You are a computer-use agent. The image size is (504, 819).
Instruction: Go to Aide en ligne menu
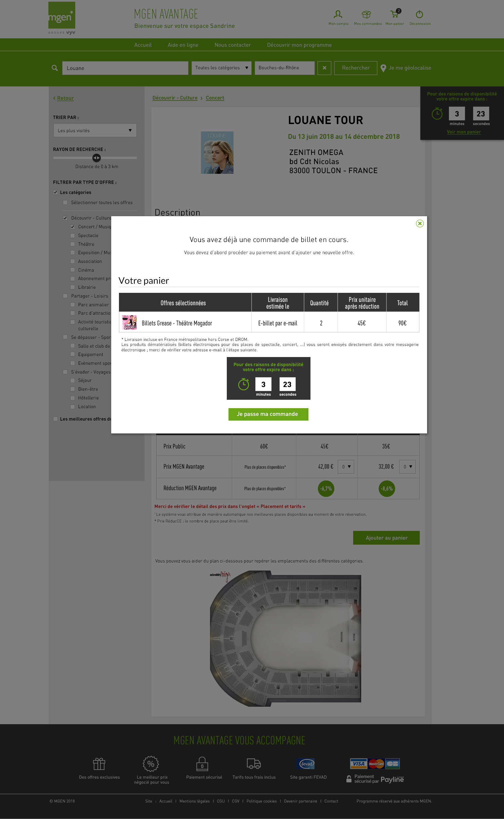pos(183,45)
